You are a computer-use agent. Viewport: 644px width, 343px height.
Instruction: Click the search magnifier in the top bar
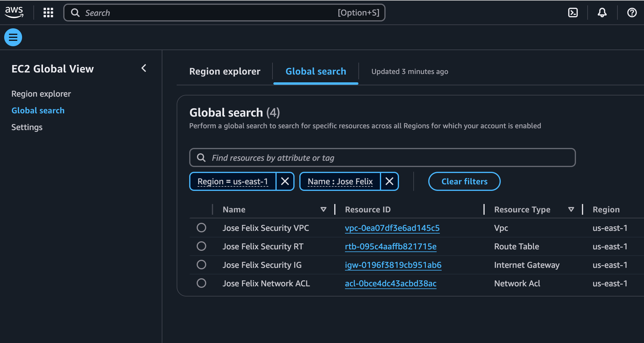(x=75, y=13)
